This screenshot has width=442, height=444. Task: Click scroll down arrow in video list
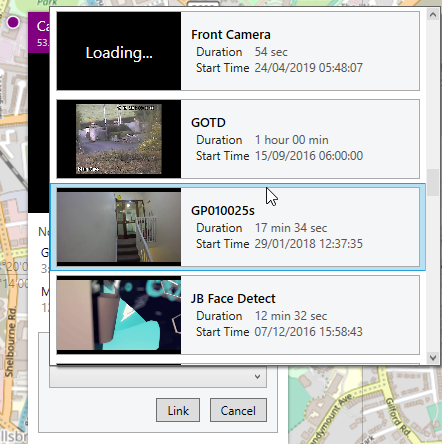pyautogui.click(x=433, y=358)
